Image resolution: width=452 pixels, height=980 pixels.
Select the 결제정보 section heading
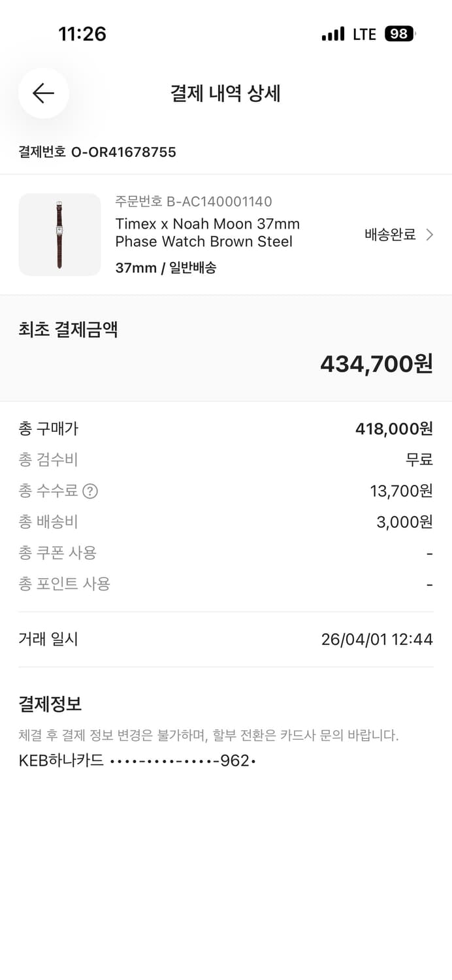[x=50, y=704]
